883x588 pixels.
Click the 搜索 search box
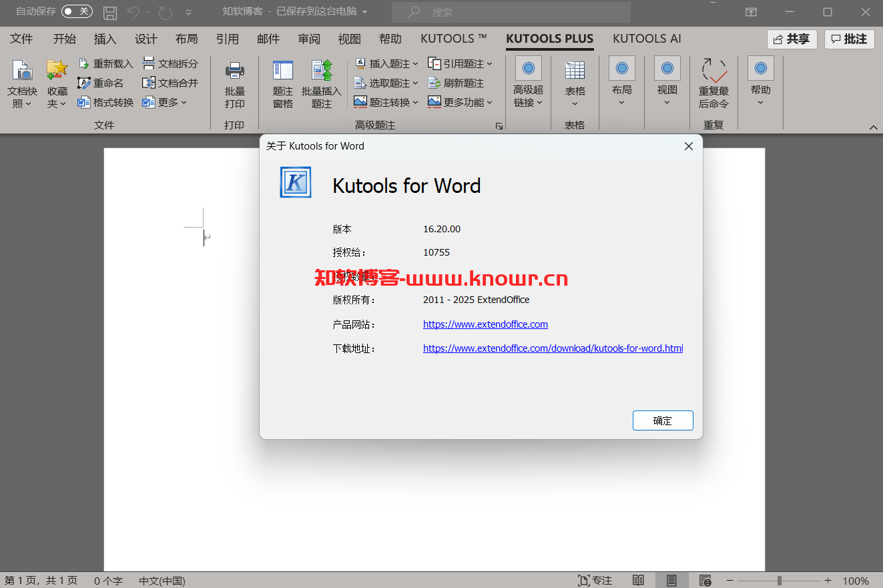pos(511,12)
